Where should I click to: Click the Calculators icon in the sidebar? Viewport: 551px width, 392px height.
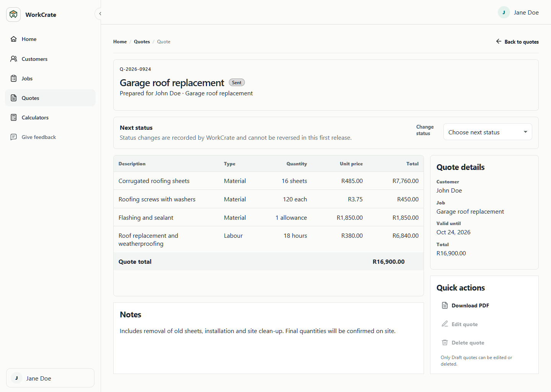(14, 118)
